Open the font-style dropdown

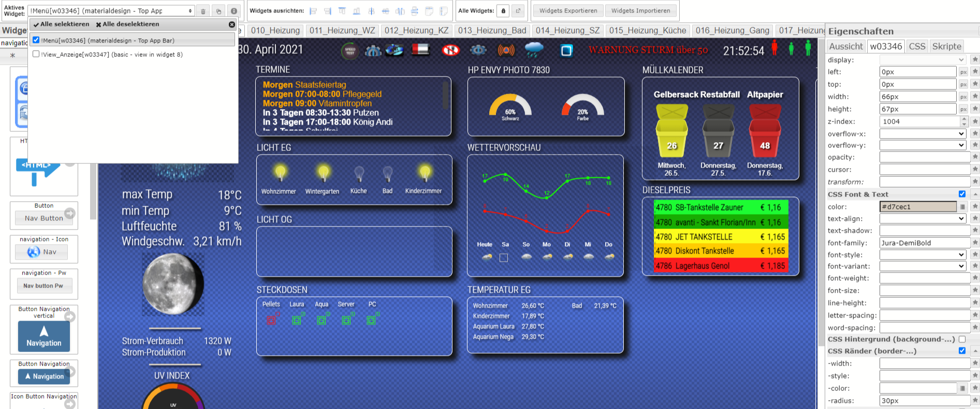[x=923, y=254]
